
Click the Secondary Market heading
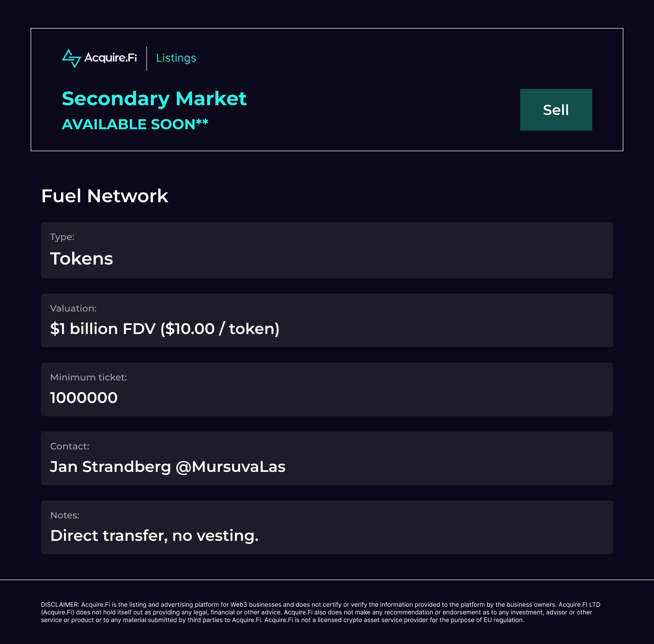[154, 99]
